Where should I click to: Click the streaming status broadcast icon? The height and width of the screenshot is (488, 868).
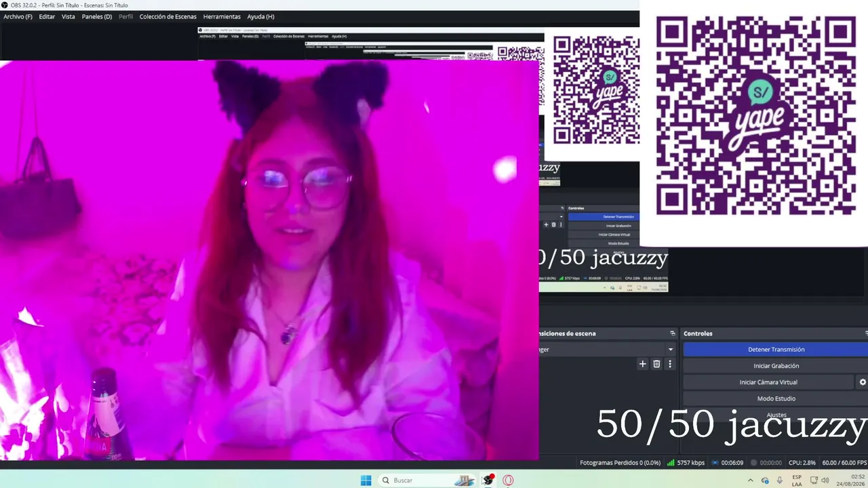(715, 463)
